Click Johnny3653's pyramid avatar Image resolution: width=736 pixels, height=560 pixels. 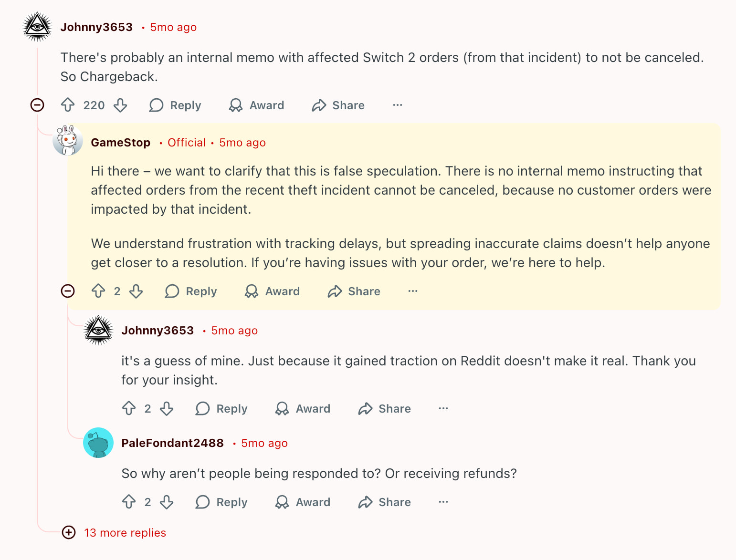(37, 27)
